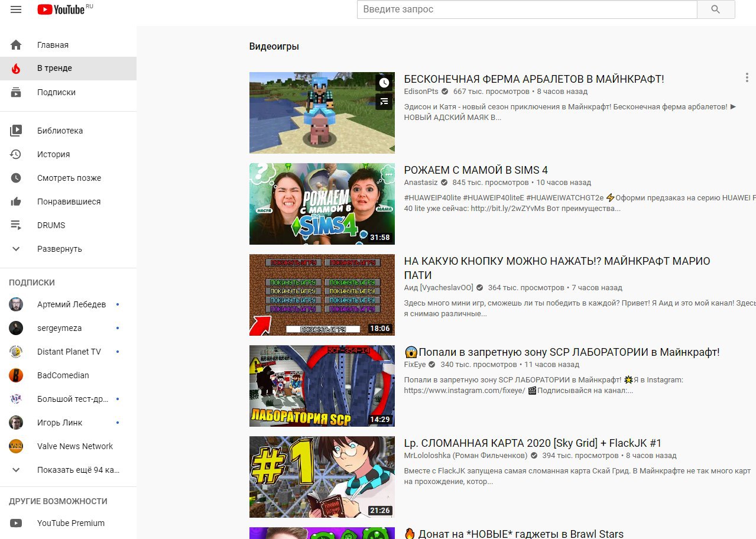Click Артемий Лебедев subscription name

click(x=72, y=304)
